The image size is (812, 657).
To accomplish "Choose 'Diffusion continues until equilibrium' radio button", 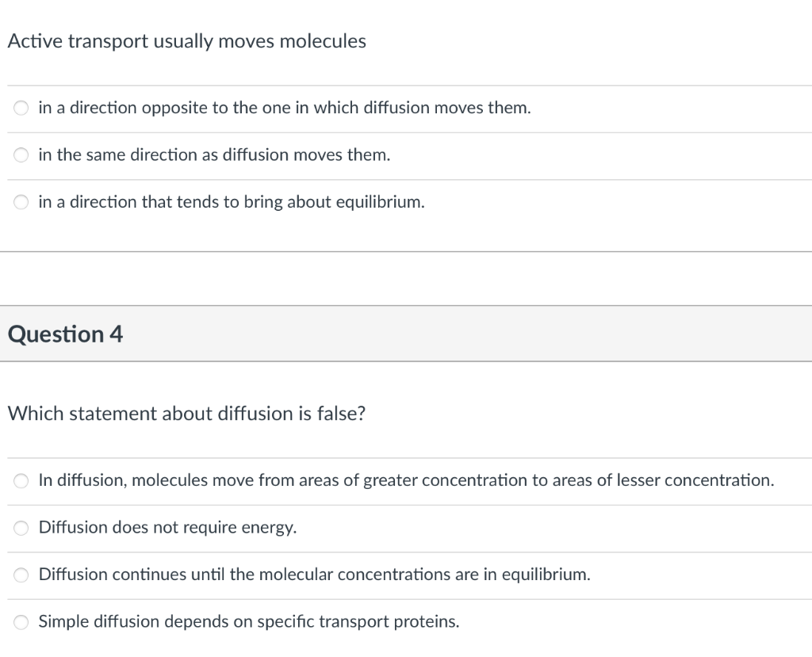I will pyautogui.click(x=21, y=575).
